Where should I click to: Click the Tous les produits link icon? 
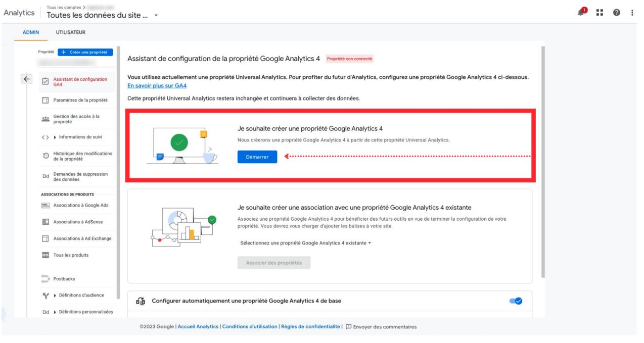[x=45, y=255]
